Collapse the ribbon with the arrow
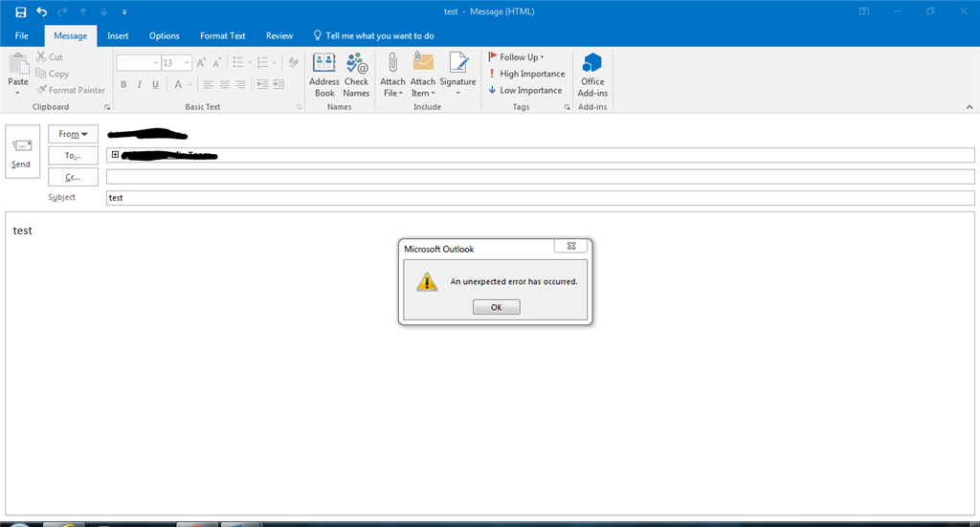Viewport: 980px width, 527px height. pos(969,107)
